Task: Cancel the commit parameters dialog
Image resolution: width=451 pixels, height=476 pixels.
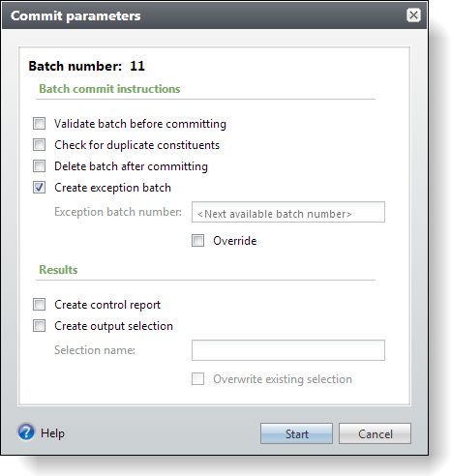Action: [375, 433]
